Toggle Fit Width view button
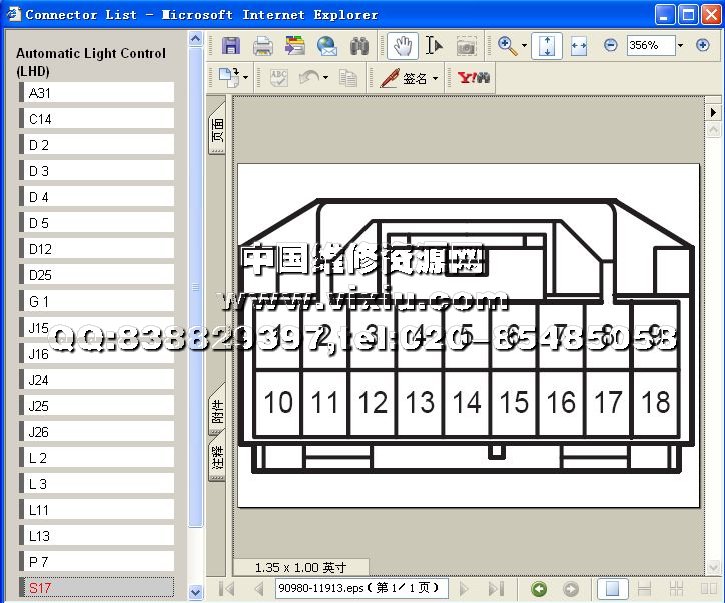Viewport: 725px width, 603px height. pyautogui.click(x=578, y=46)
